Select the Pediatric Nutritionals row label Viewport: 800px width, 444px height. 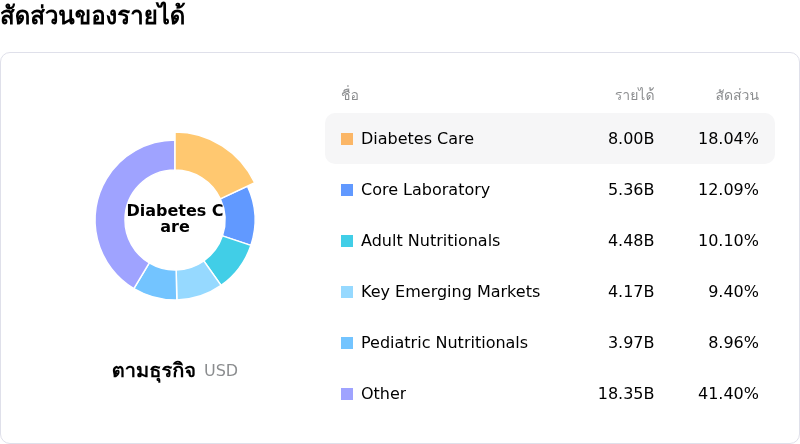point(444,343)
